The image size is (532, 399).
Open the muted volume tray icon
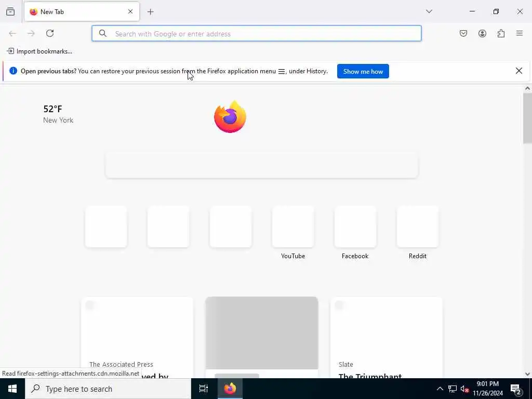464,389
